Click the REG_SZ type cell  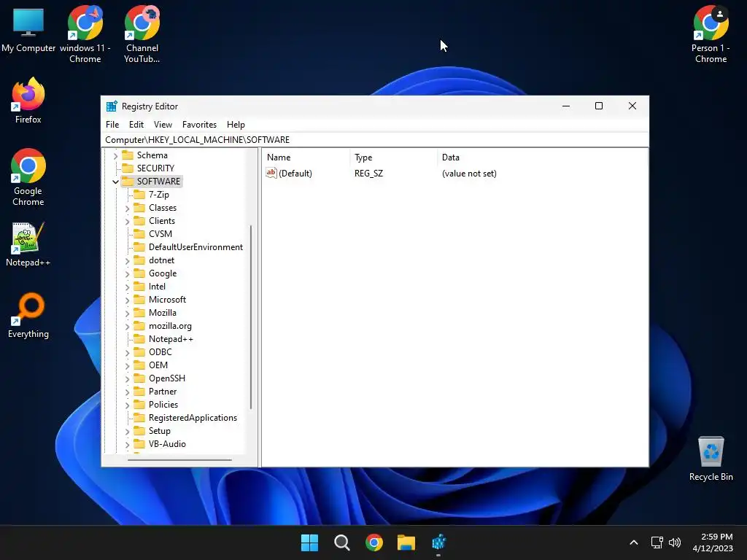click(x=368, y=174)
